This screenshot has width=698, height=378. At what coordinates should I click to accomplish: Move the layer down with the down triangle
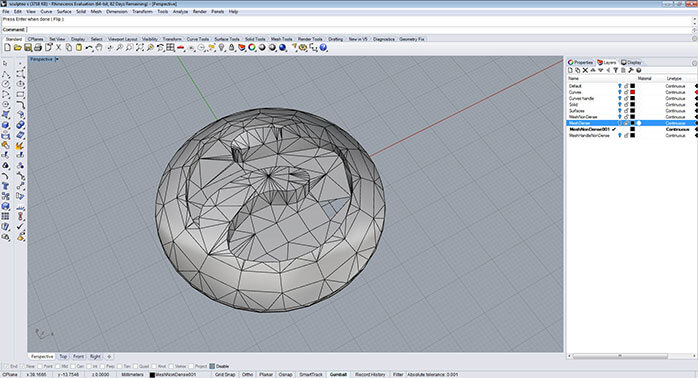(601, 70)
